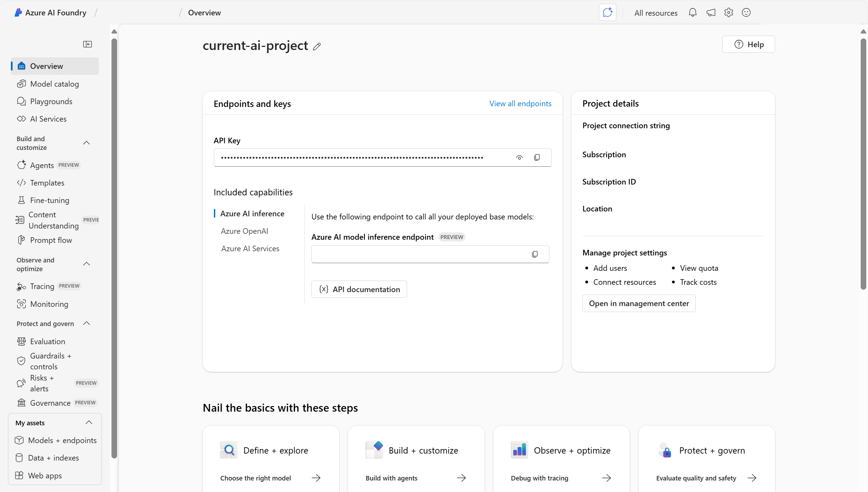Image resolution: width=868 pixels, height=492 pixels.
Task: Go to AI Services in sidebar
Action: pos(55,119)
